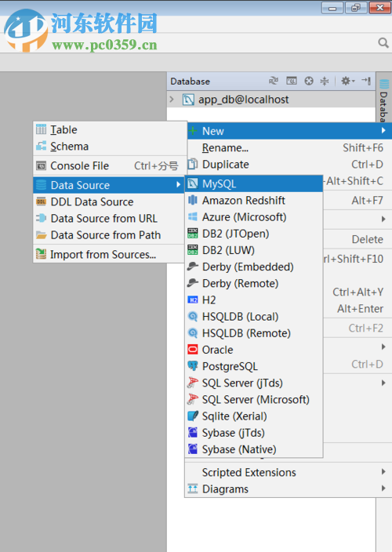Select Amazon Redshift data source
Screen dimensions: 392x552
point(254,200)
